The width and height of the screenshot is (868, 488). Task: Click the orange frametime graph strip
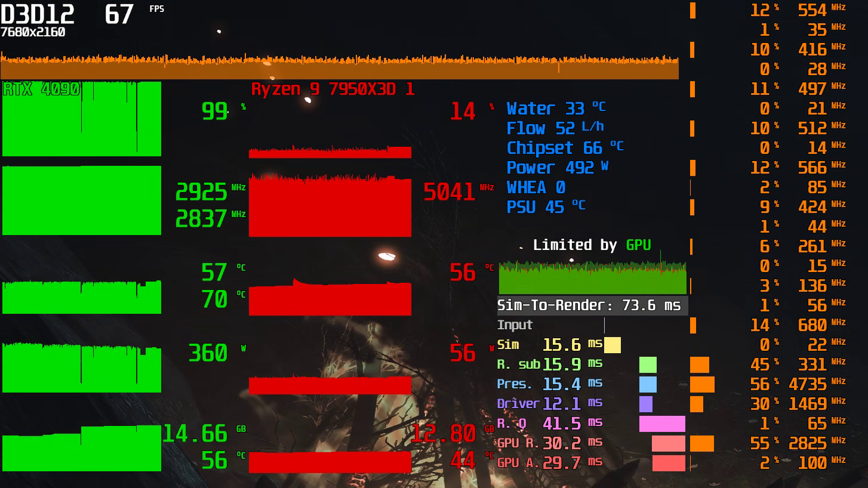[x=340, y=66]
